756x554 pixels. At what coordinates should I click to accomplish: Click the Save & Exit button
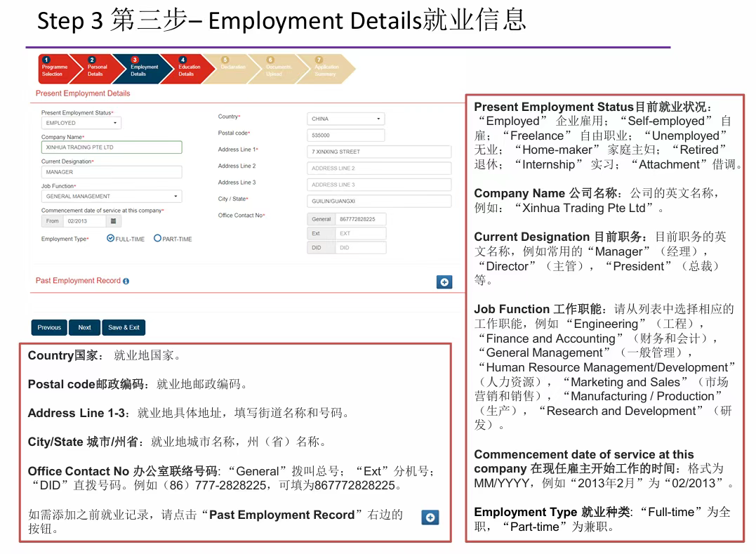pos(124,327)
